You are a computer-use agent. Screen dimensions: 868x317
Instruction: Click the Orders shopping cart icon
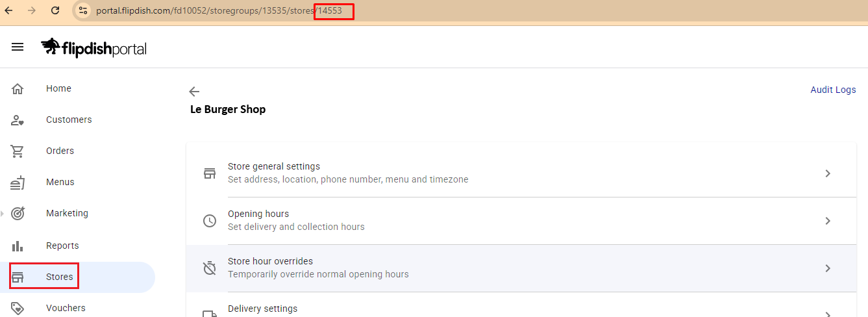click(x=18, y=151)
